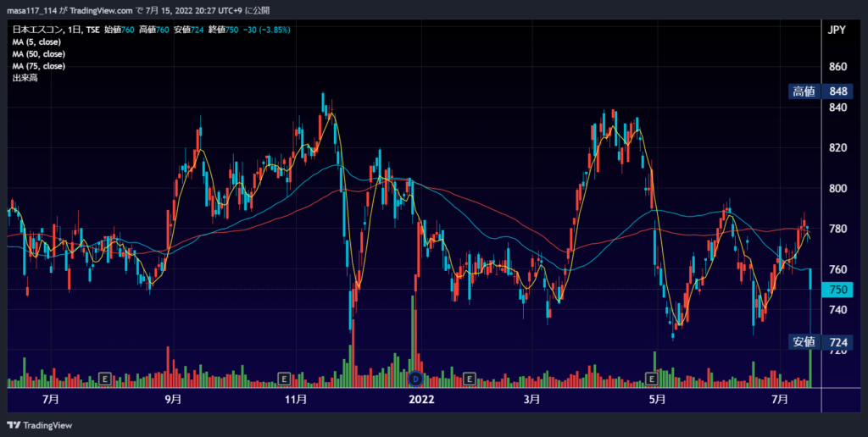Click the −30 (−3.85%) change value
The height and width of the screenshot is (437, 868).
click(x=266, y=30)
